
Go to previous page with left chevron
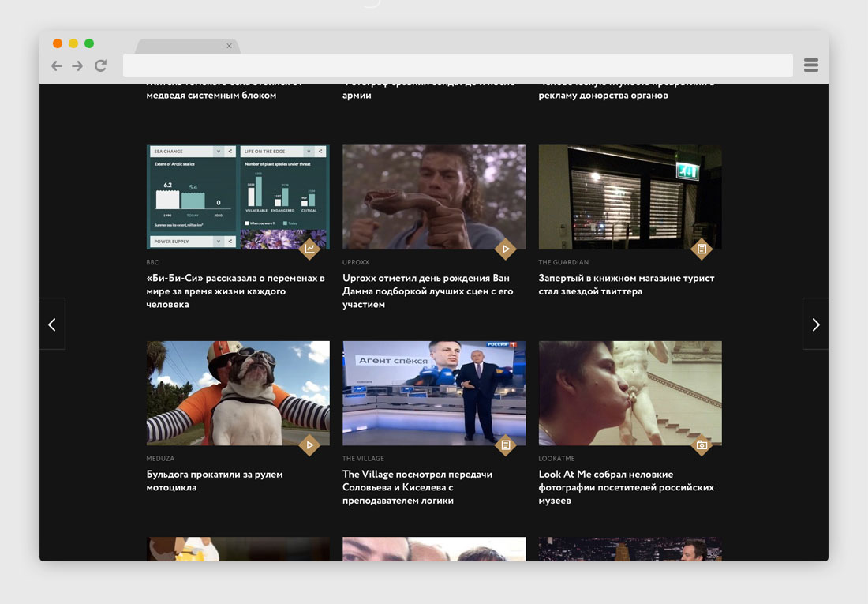[x=52, y=325]
